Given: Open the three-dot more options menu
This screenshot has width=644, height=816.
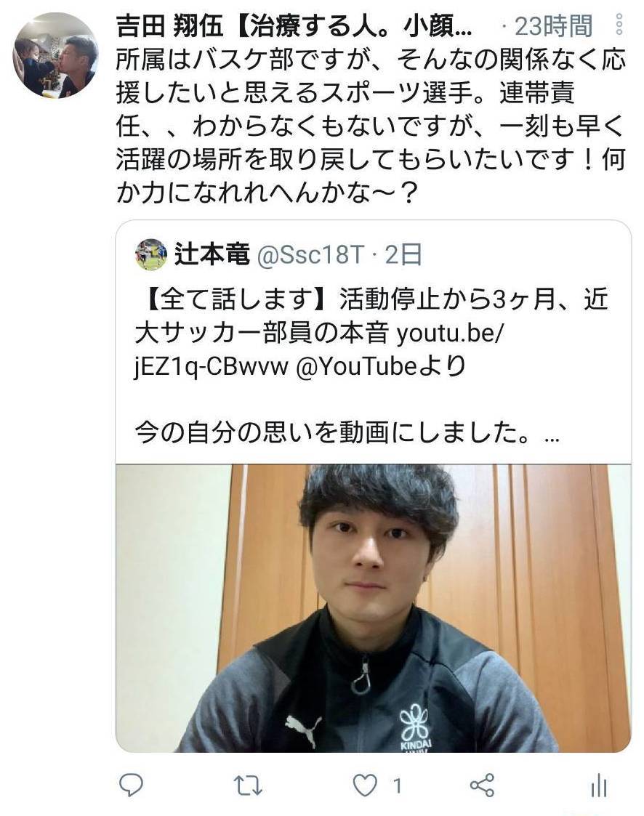Looking at the screenshot, I should click(x=619, y=24).
